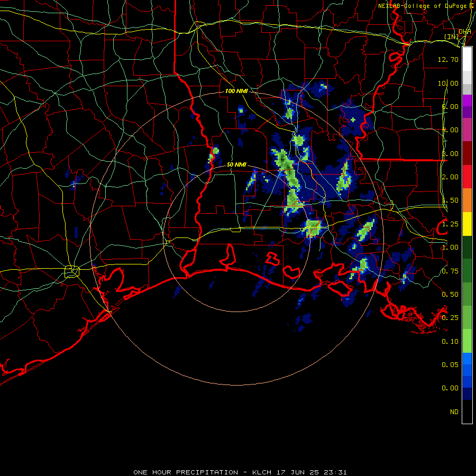Click the yellow 1.25 inch legend swatch
The width and height of the screenshot is (476, 476).
pos(467,224)
